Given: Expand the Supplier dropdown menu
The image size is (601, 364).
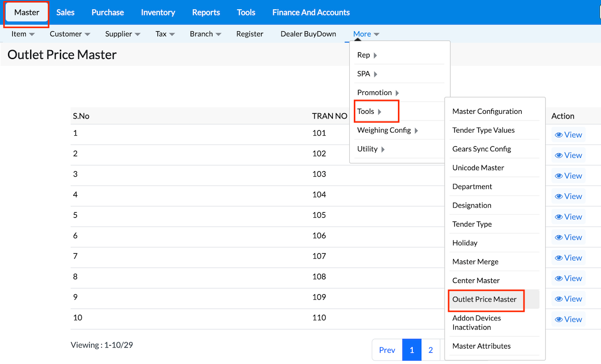Looking at the screenshot, I should coord(123,34).
